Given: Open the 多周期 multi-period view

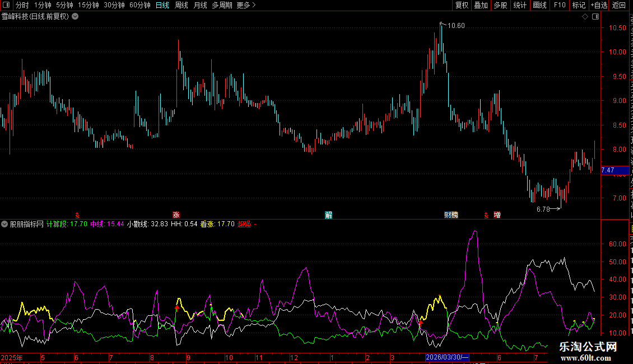Looking at the screenshot, I should point(222,5).
